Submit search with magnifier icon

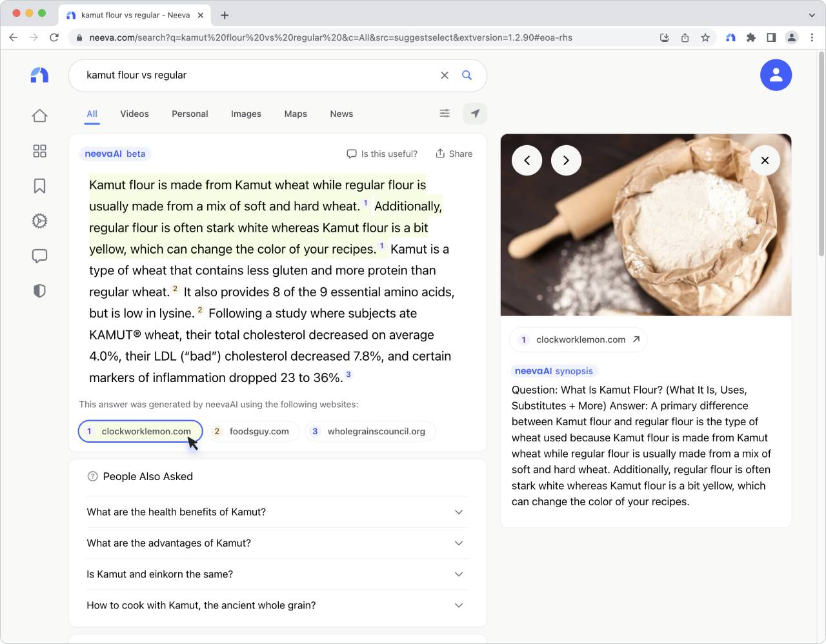[x=467, y=75]
